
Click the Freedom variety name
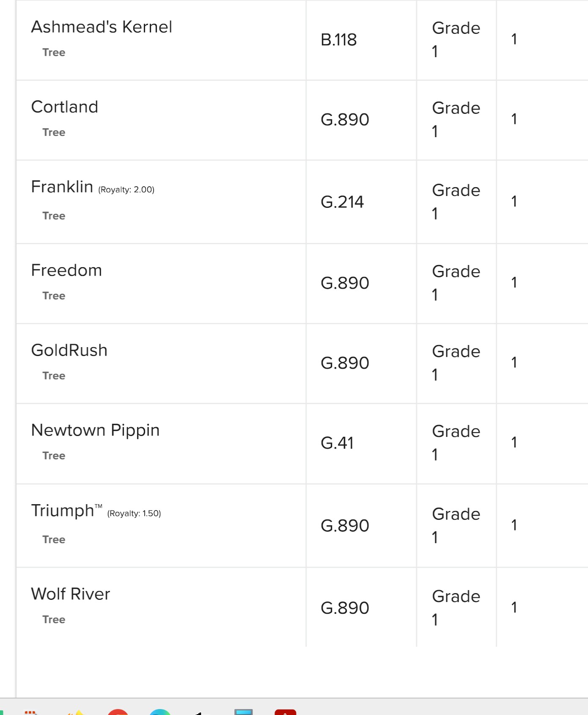pyautogui.click(x=66, y=270)
